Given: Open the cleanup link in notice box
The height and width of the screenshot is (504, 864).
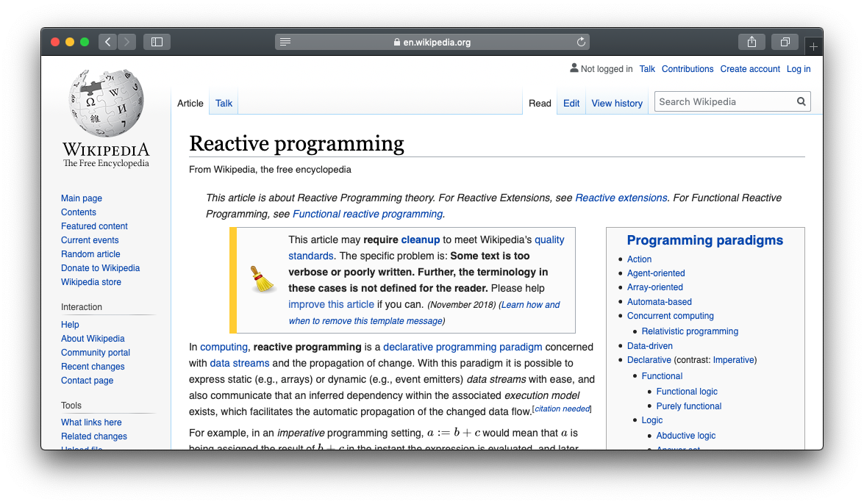Looking at the screenshot, I should click(x=421, y=240).
